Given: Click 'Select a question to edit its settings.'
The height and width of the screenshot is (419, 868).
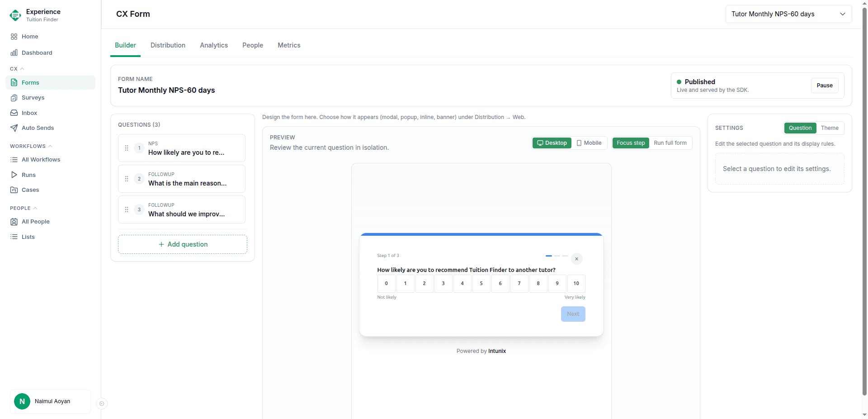Looking at the screenshot, I should pos(777,169).
